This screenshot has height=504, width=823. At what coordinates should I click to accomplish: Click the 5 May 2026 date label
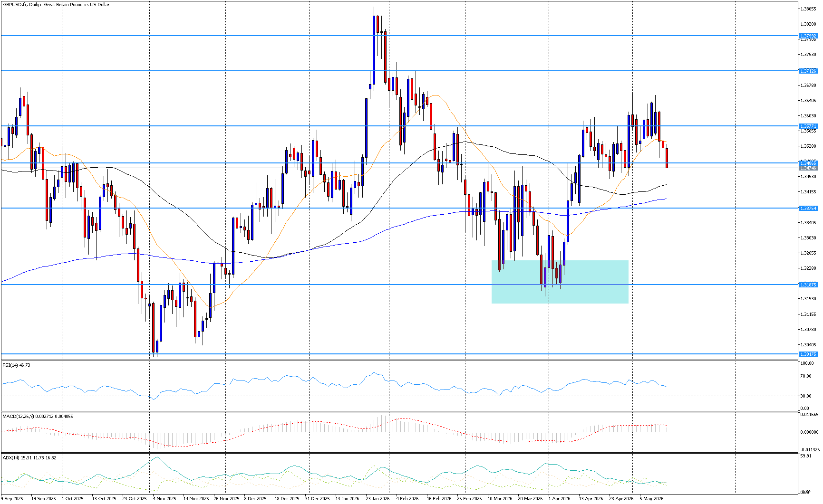tap(651, 498)
